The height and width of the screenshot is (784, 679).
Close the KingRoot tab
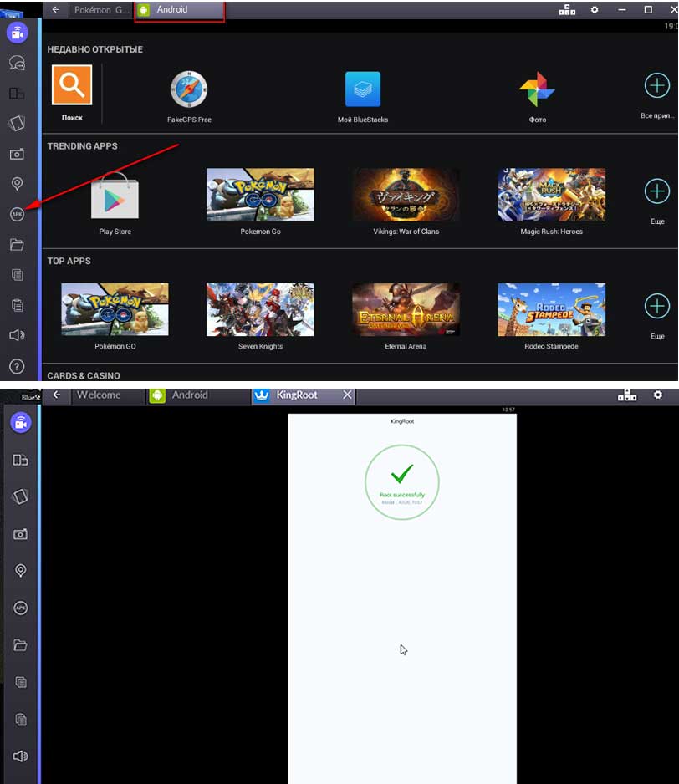point(347,395)
